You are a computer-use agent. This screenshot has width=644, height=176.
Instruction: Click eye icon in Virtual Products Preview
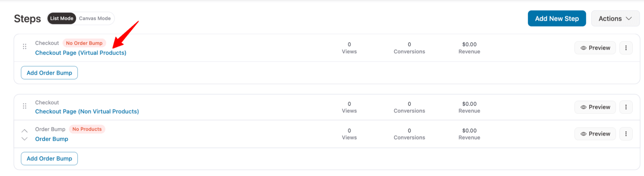pyautogui.click(x=583, y=48)
